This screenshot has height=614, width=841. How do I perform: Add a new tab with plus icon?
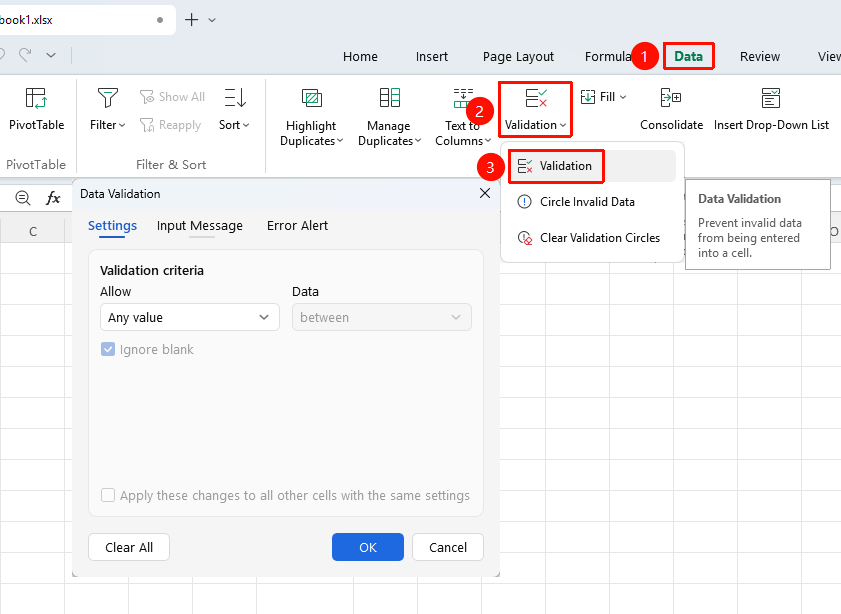tap(191, 20)
